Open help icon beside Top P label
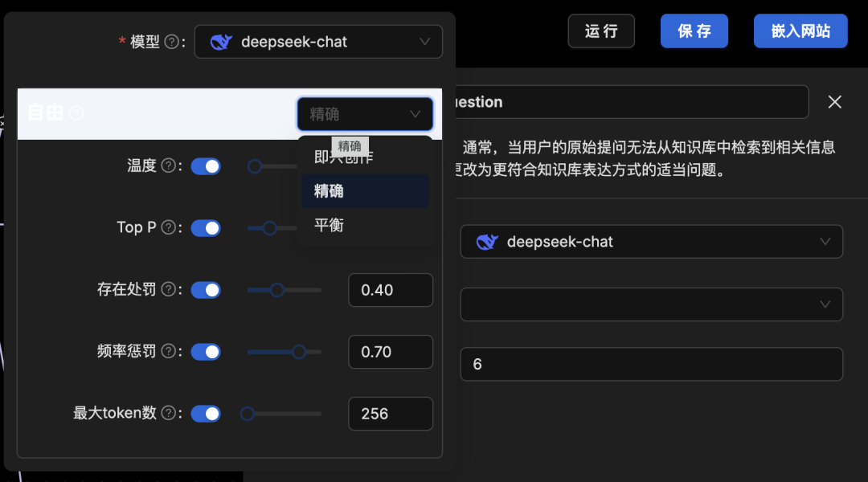868x482 pixels. coord(168,227)
